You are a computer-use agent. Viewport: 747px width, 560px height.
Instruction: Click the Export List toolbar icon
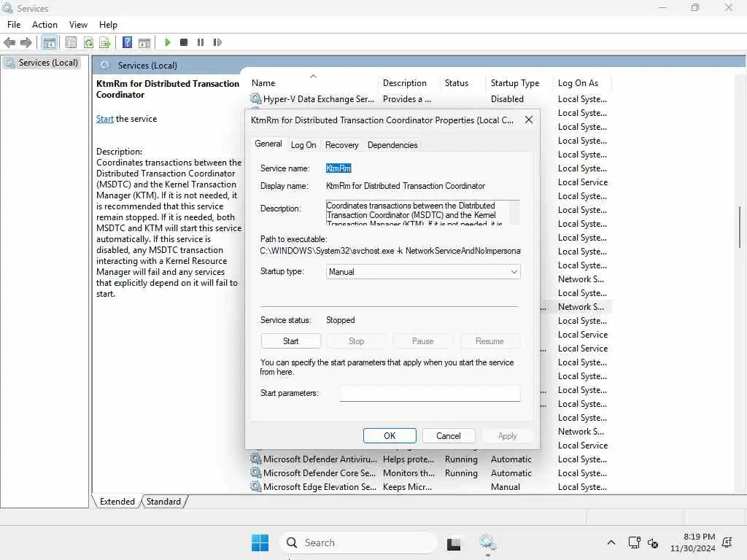(x=105, y=42)
